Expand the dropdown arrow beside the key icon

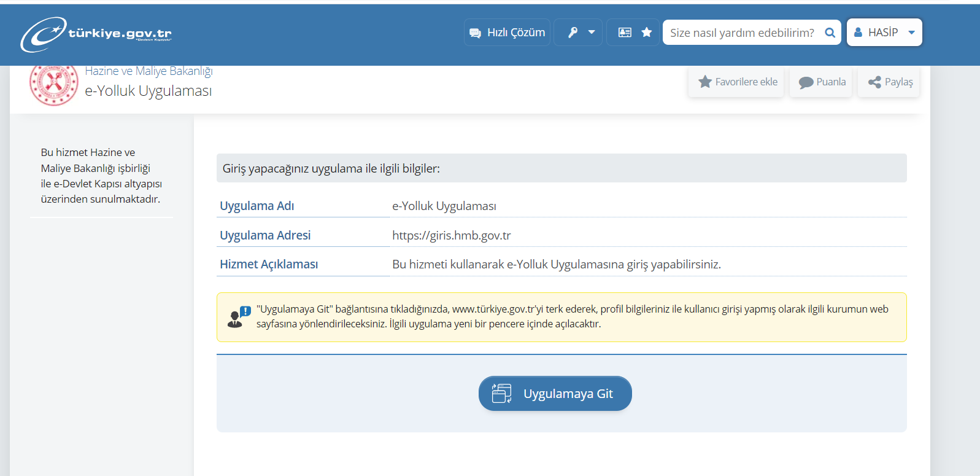click(x=592, y=33)
